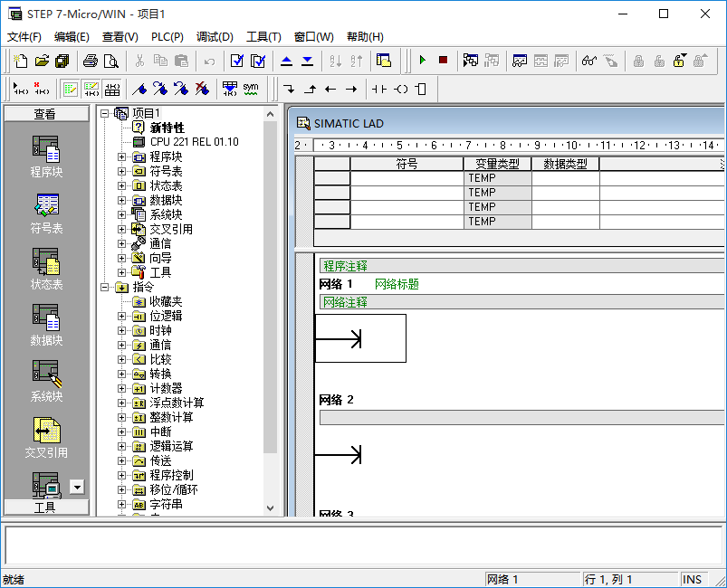Image resolution: width=727 pixels, height=588 pixels.
Task: Click the Compile All toolbar icon
Action: click(x=257, y=61)
